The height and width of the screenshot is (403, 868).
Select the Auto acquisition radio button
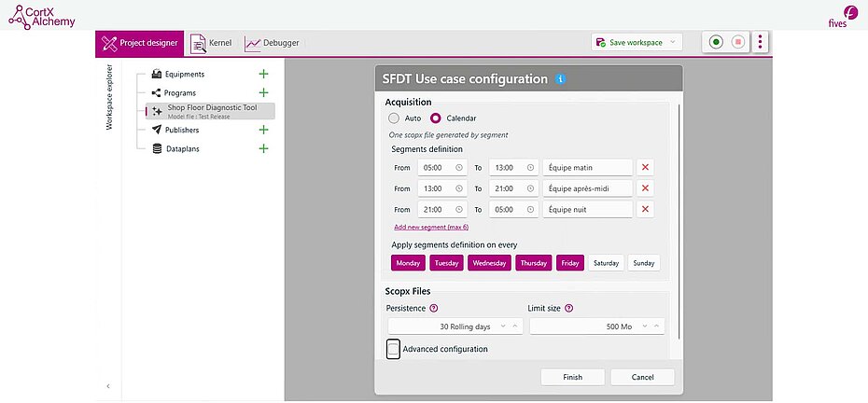click(x=393, y=118)
